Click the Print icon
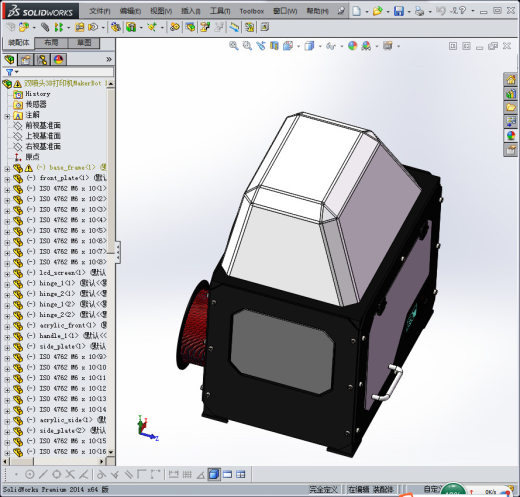Image resolution: width=520 pixels, height=497 pixels. (x=419, y=11)
